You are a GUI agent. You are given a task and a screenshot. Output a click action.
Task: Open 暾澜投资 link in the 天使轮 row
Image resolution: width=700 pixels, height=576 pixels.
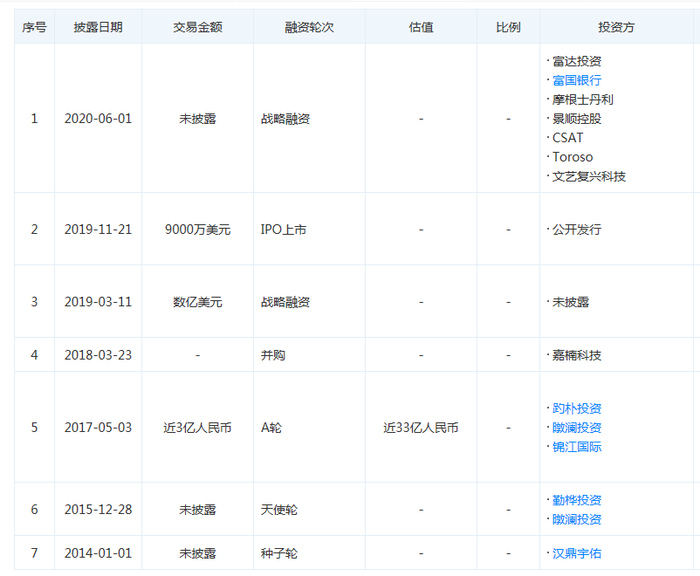point(576,519)
